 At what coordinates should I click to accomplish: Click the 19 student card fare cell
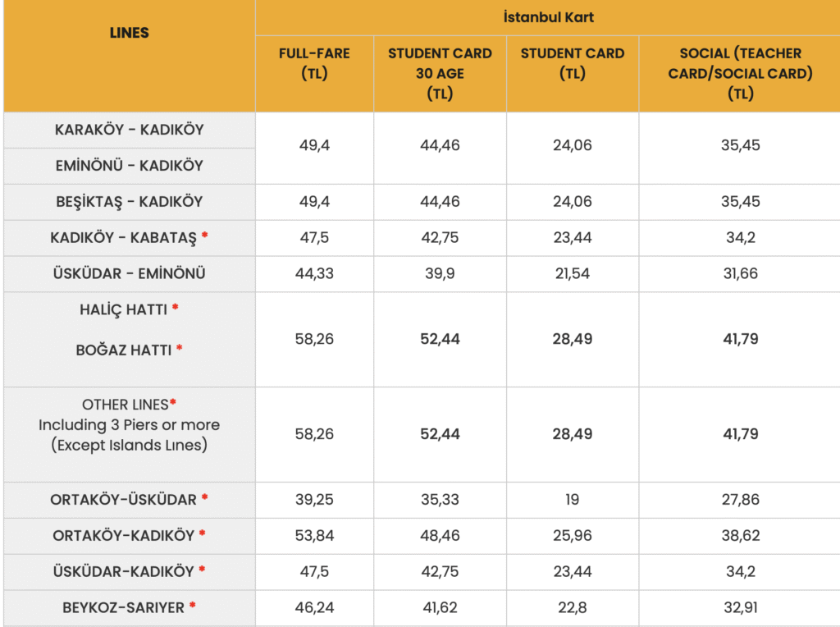572,500
